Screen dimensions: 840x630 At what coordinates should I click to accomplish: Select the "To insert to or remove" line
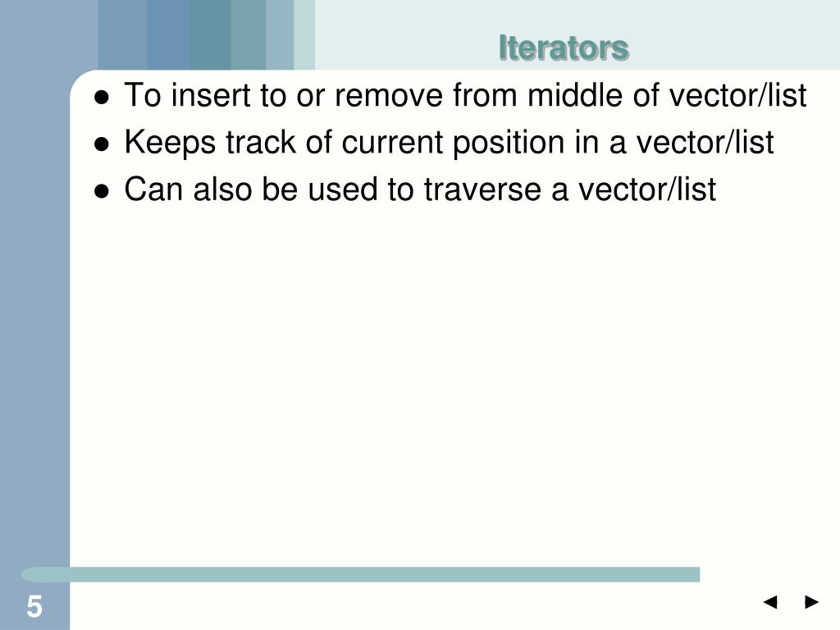[465, 95]
